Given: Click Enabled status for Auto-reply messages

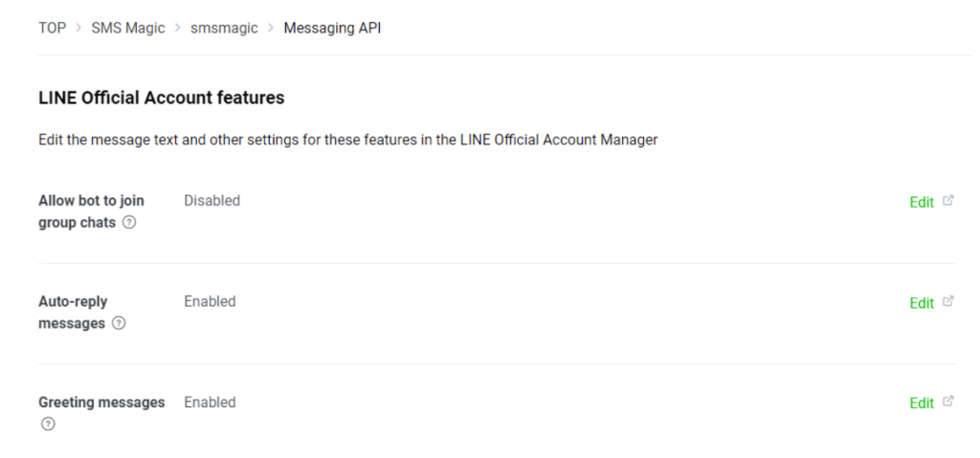Looking at the screenshot, I should coord(210,301).
